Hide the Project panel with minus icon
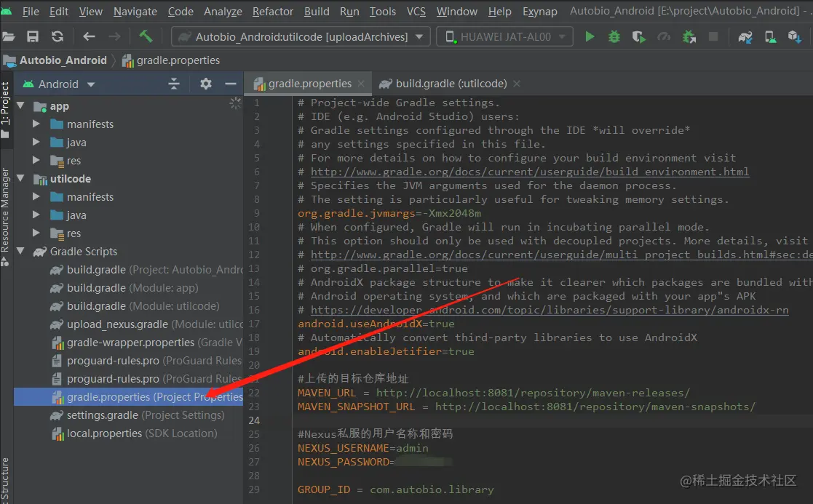 231,84
